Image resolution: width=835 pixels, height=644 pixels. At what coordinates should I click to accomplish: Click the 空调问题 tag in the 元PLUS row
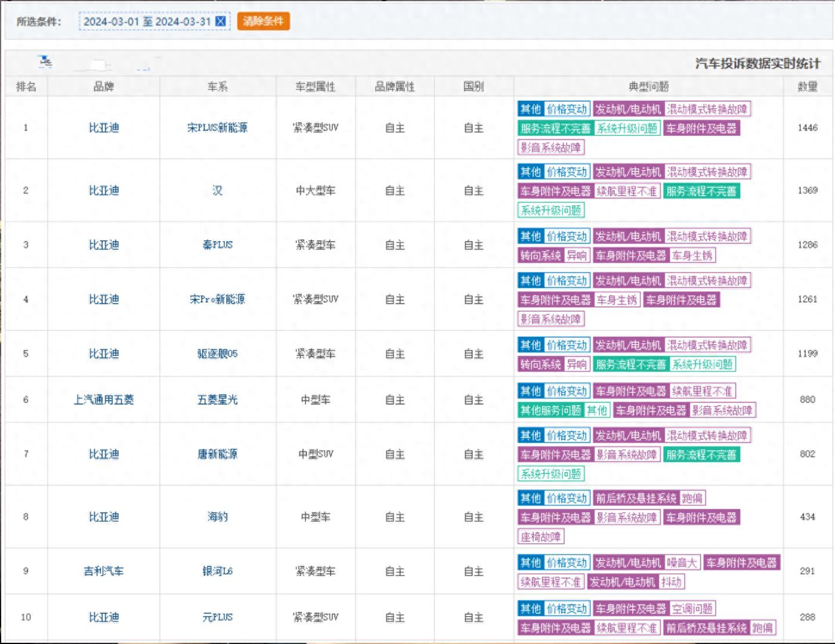[692, 609]
